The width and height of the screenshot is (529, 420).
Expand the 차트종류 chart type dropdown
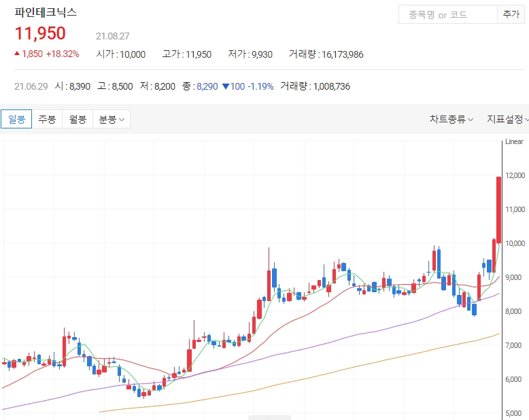[x=451, y=119]
